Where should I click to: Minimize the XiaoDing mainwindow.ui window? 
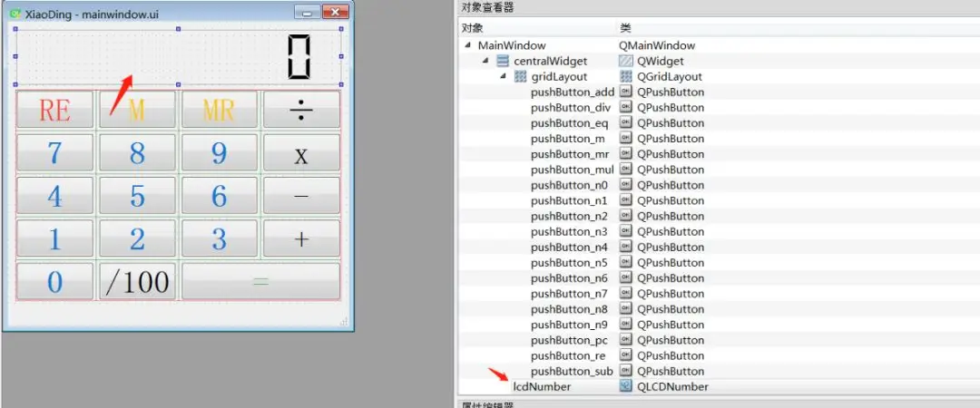pos(307,13)
